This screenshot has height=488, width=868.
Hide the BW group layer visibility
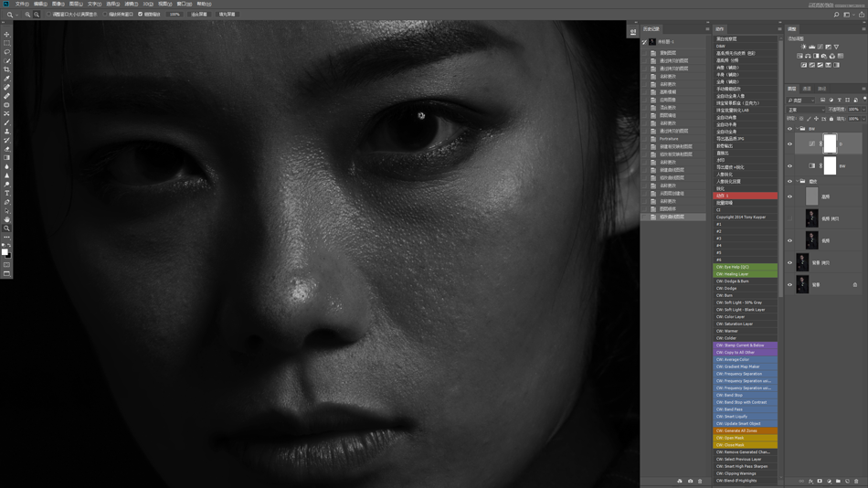(x=790, y=129)
